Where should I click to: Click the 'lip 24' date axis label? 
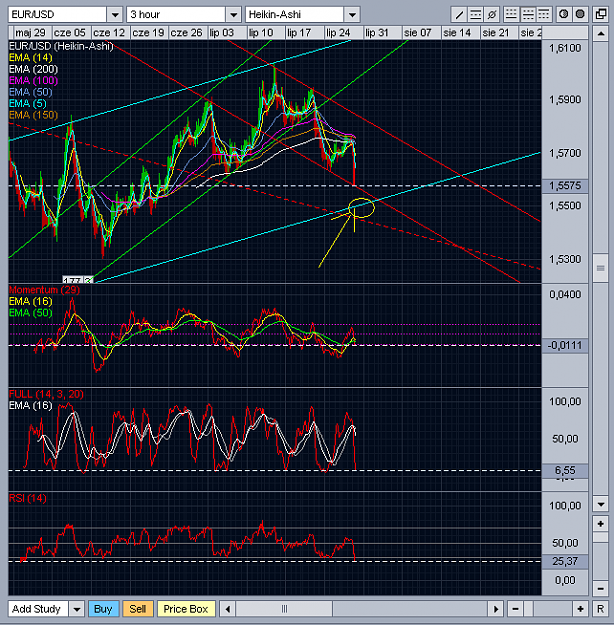pos(338,33)
